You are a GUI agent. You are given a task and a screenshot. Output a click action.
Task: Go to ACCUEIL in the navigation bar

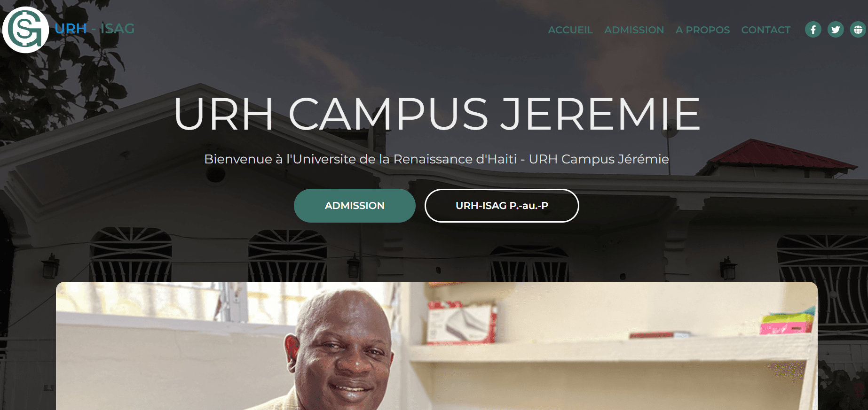click(570, 30)
